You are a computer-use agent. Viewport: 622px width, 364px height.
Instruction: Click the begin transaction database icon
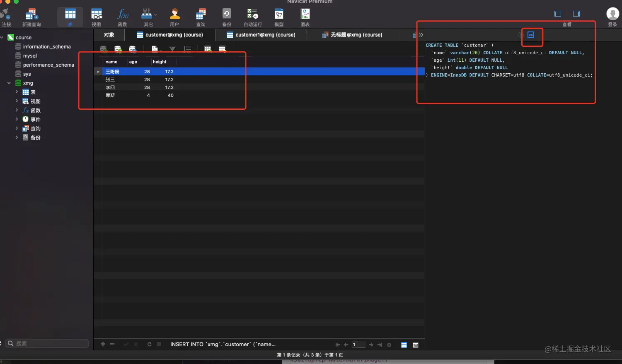coord(104,49)
